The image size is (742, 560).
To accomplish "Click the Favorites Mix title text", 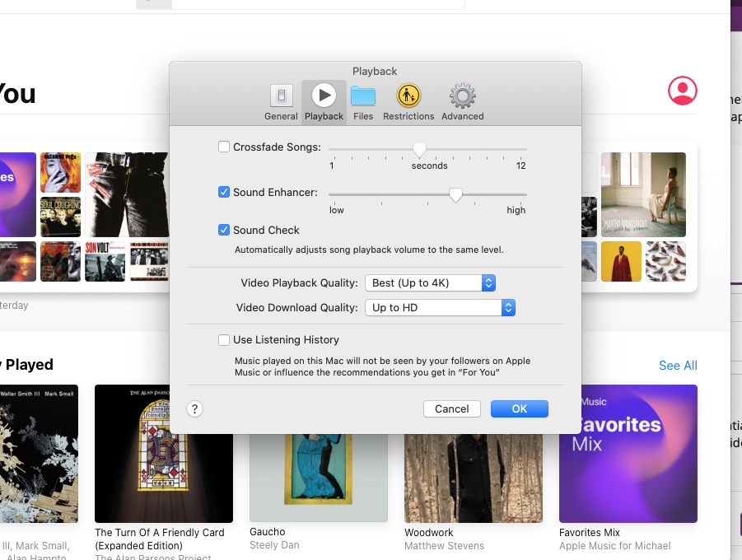I will tap(589, 533).
